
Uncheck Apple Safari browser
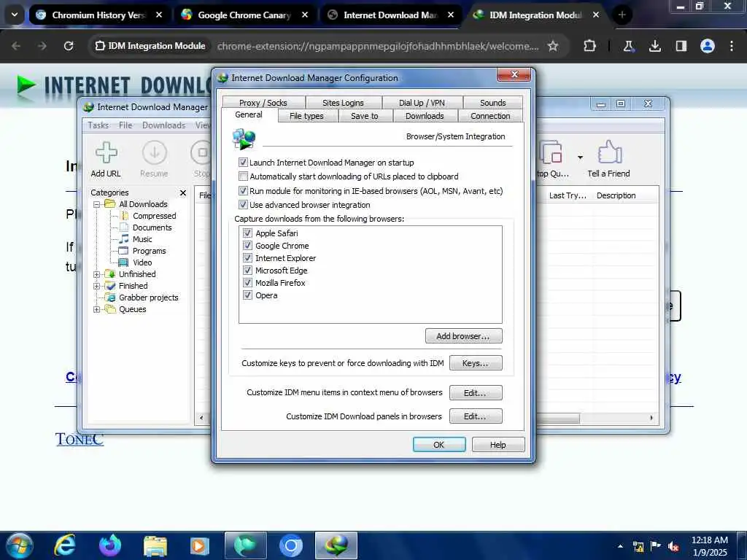point(247,233)
